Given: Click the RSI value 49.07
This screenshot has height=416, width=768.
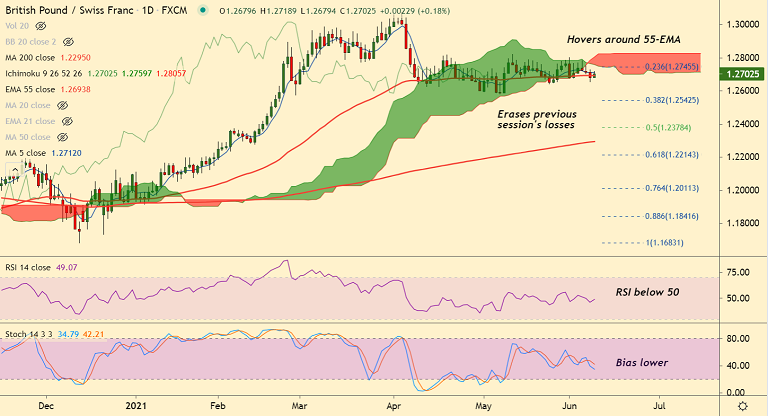Looking at the screenshot, I should [x=67, y=268].
